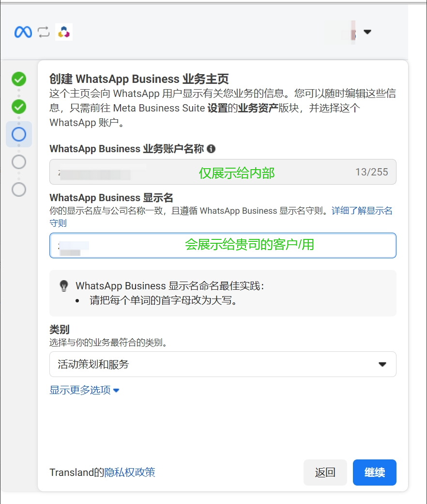The height and width of the screenshot is (504, 427).
Task: Select the fourth step circle
Action: pos(19,162)
